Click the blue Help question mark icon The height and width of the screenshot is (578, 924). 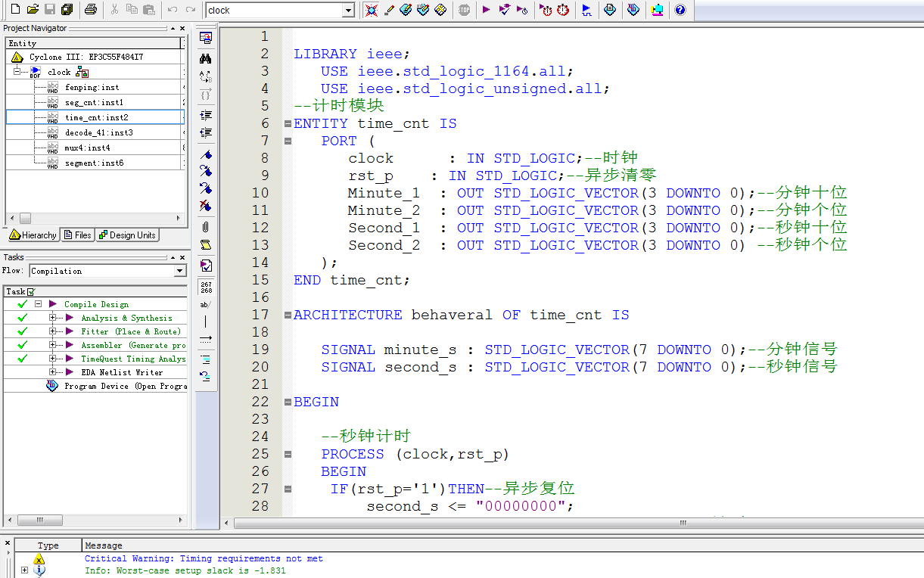point(680,10)
